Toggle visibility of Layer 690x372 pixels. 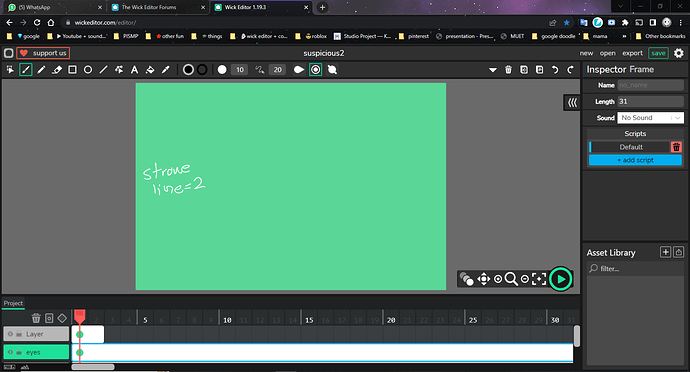coord(11,334)
